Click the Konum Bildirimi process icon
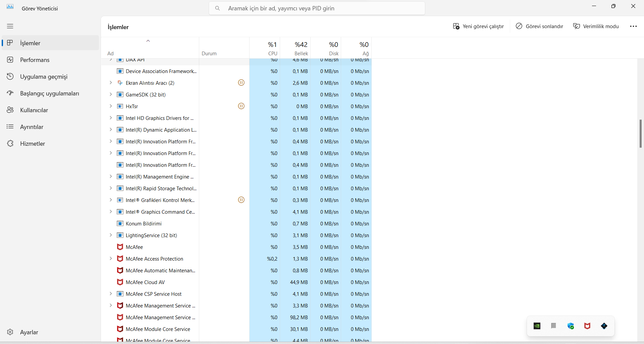 (x=120, y=223)
